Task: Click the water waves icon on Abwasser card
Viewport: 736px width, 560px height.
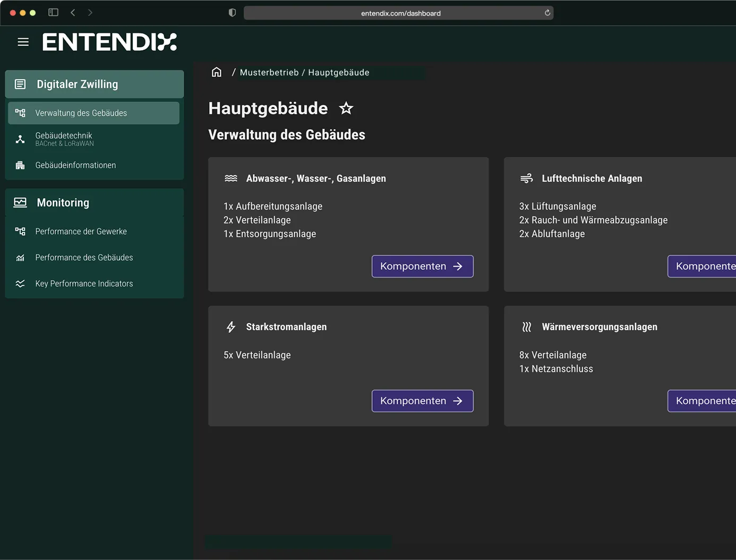Action: click(231, 178)
